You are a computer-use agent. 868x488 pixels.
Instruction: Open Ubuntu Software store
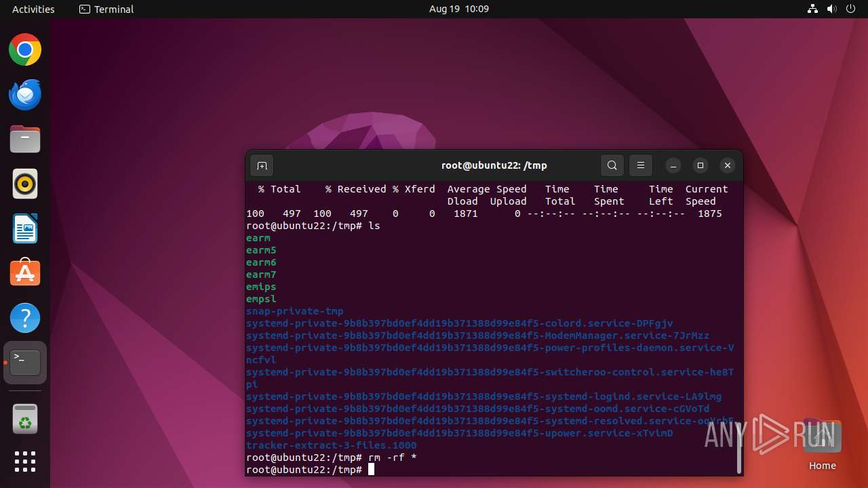click(25, 273)
